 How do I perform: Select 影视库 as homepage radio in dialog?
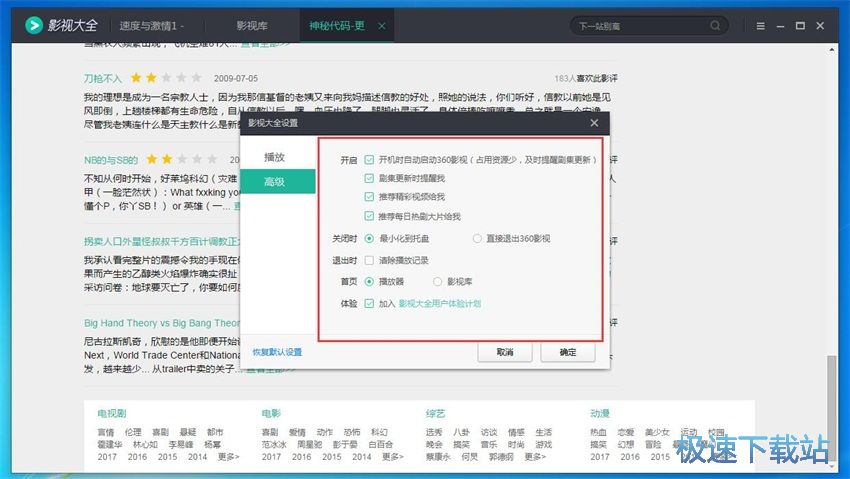[437, 282]
